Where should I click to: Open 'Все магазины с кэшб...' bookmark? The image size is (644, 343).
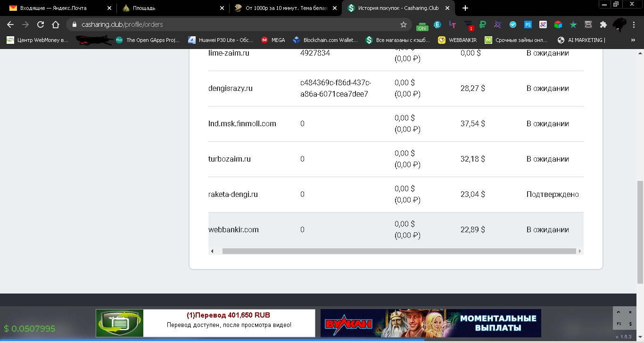pos(398,40)
